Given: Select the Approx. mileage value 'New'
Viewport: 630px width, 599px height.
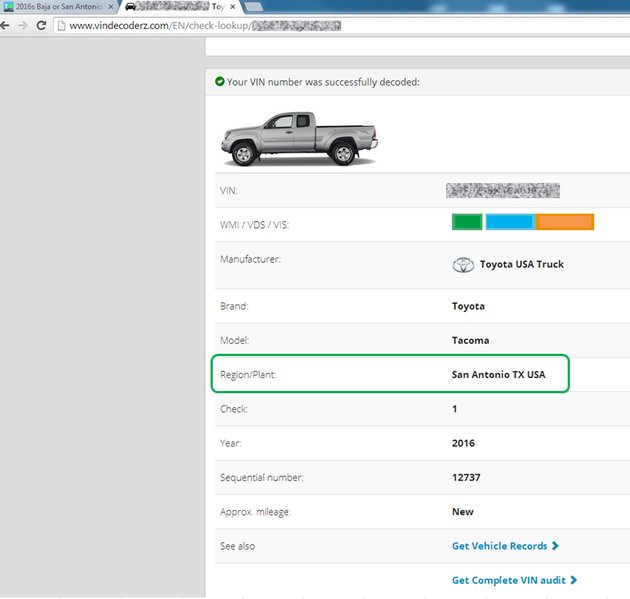Looking at the screenshot, I should (463, 512).
